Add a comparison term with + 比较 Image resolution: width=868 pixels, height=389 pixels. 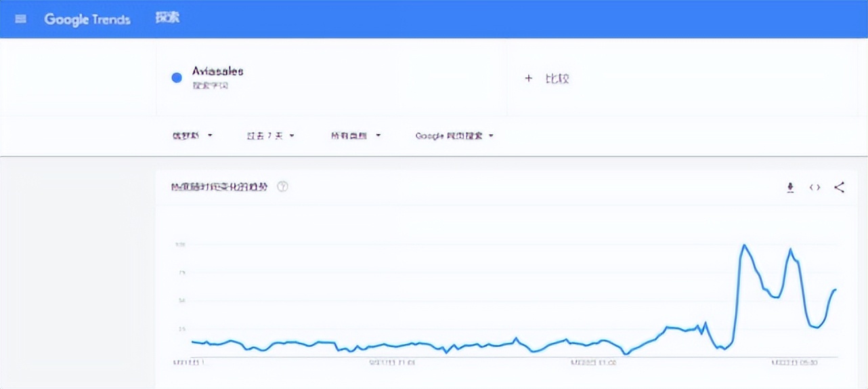547,79
